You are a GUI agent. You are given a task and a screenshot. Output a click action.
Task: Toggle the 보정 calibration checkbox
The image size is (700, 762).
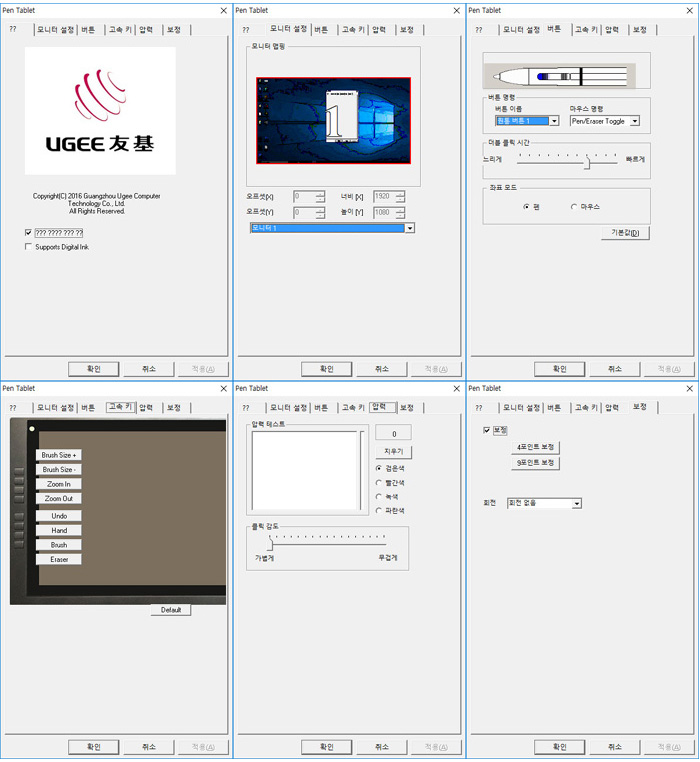pos(487,431)
